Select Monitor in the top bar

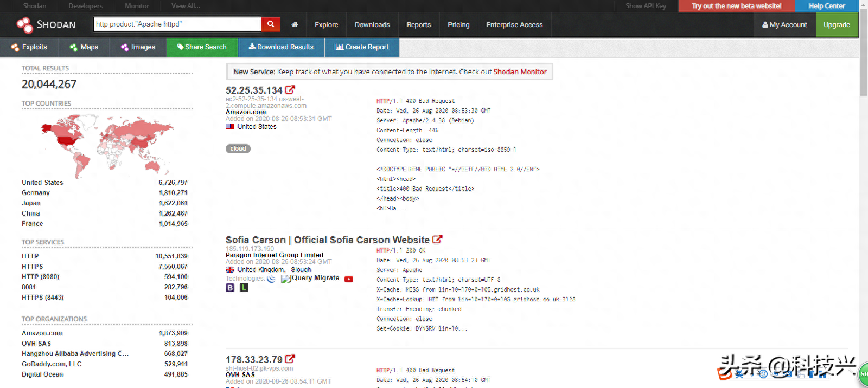(137, 6)
